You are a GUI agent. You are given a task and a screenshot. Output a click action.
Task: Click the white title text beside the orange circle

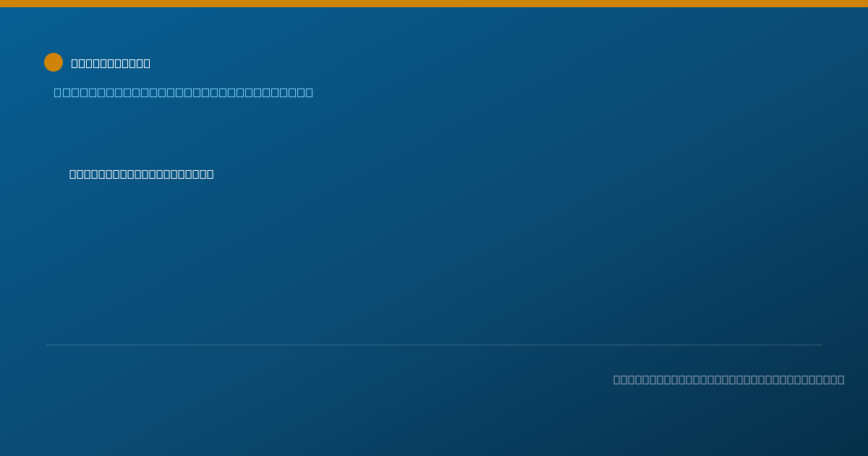point(111,63)
